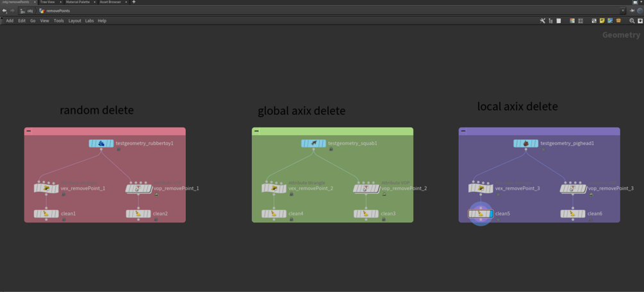Add a new pane tab with plus
The width and height of the screenshot is (644, 292).
click(134, 2)
